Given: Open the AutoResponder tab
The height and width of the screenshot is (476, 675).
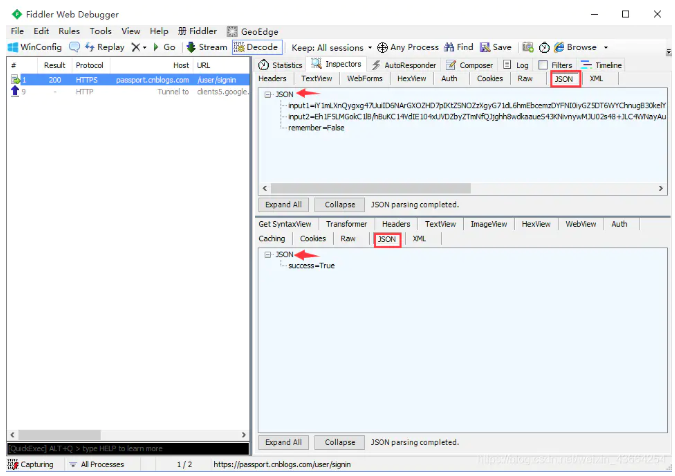Looking at the screenshot, I should (x=404, y=65).
